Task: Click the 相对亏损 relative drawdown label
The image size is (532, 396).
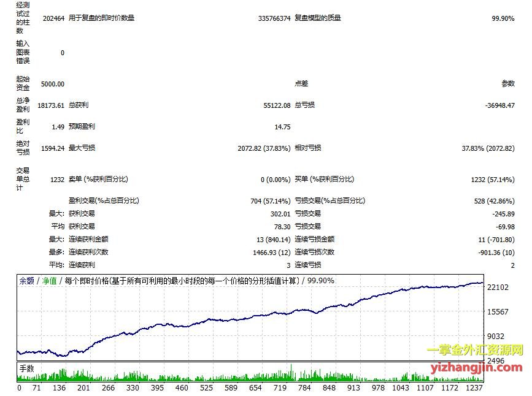Action: tap(307, 148)
